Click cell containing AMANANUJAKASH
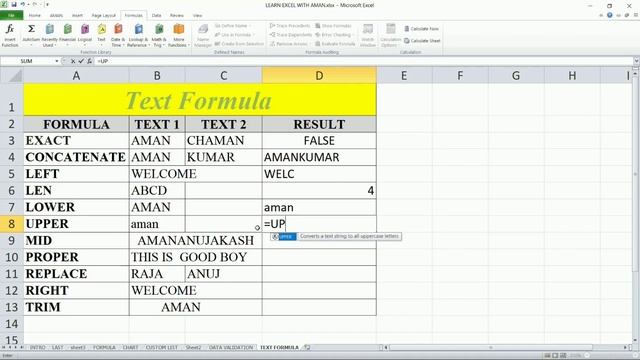The width and height of the screenshot is (640, 360). coord(196,241)
